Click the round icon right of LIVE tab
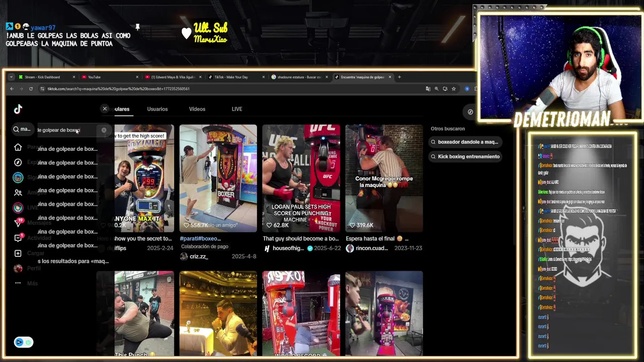644x362 pixels. 470,112
